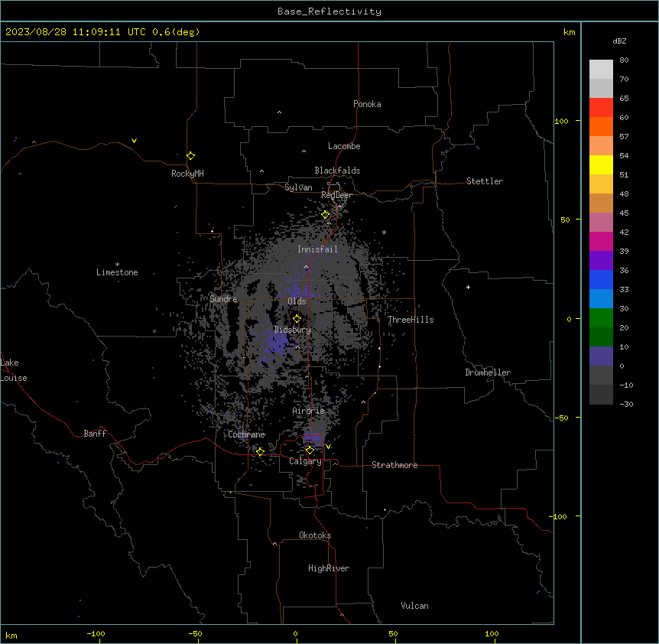Click the Sundre town label
Screen dimensions: 659x644
tap(223, 299)
